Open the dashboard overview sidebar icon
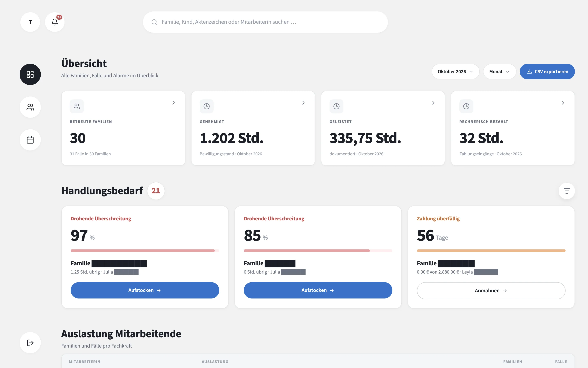Screen dimensions: 588x368 coord(30,74)
